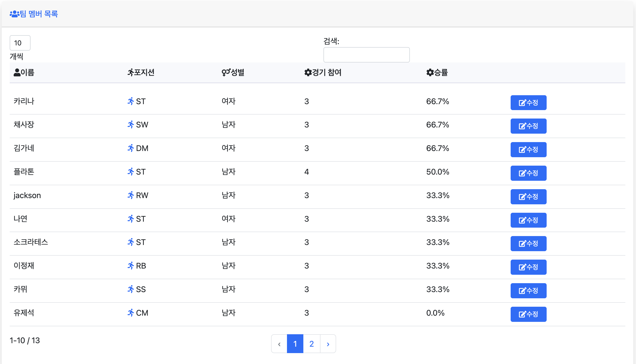Go to page 2 of members

pyautogui.click(x=312, y=344)
